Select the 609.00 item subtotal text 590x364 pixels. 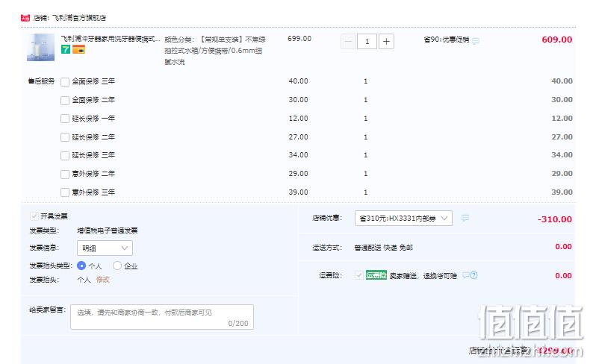click(557, 40)
